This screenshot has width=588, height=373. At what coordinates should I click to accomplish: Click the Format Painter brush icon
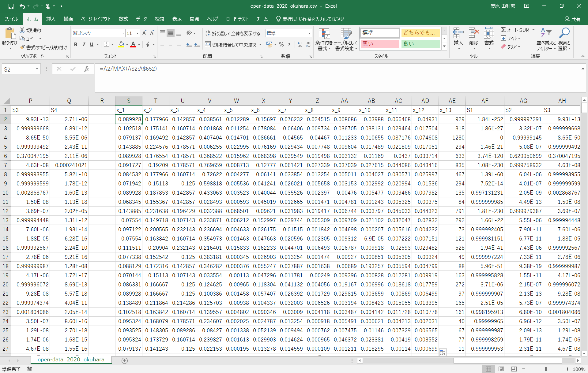[x=22, y=47]
